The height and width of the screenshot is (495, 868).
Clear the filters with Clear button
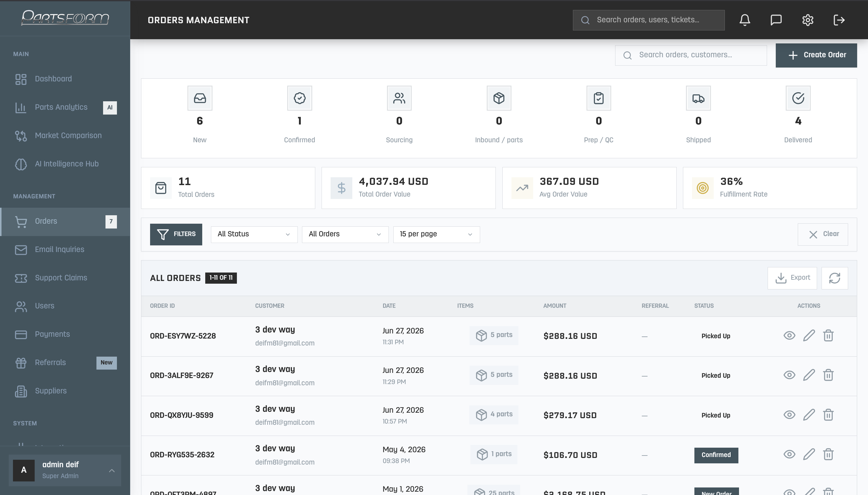[823, 235]
